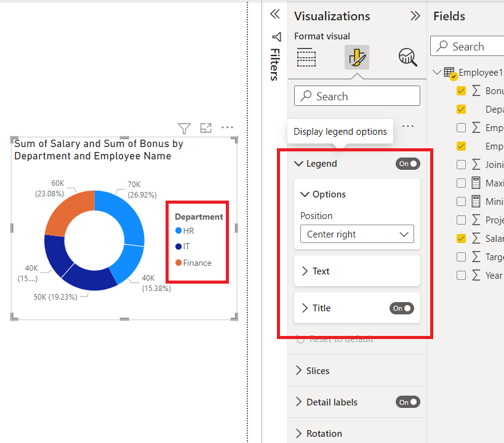Select the Build visual icon
This screenshot has width=504, height=443.
[x=306, y=57]
